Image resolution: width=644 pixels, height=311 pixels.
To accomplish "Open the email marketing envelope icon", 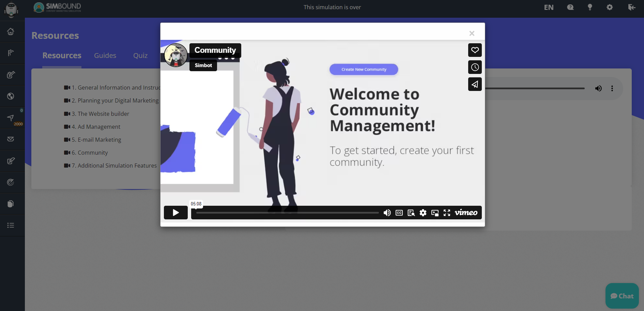I will coord(11,139).
